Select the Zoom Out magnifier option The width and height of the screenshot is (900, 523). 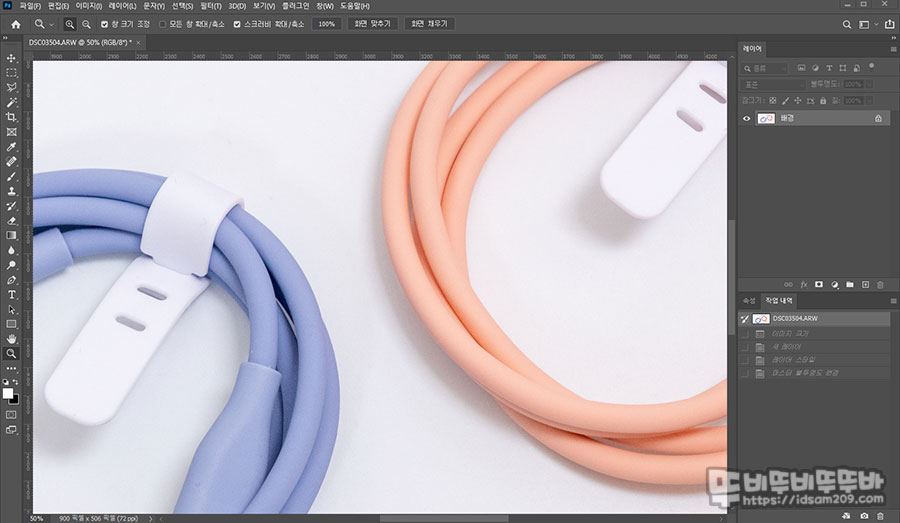pos(86,24)
